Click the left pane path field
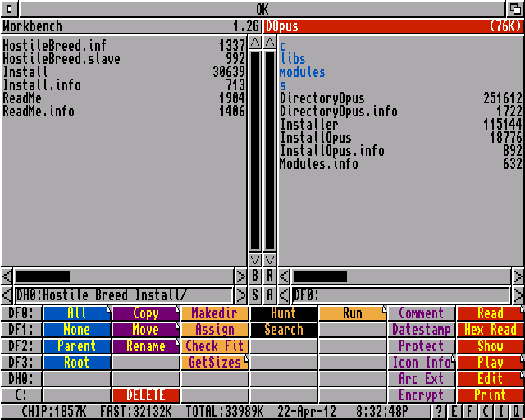525x420 pixels. 123,294
